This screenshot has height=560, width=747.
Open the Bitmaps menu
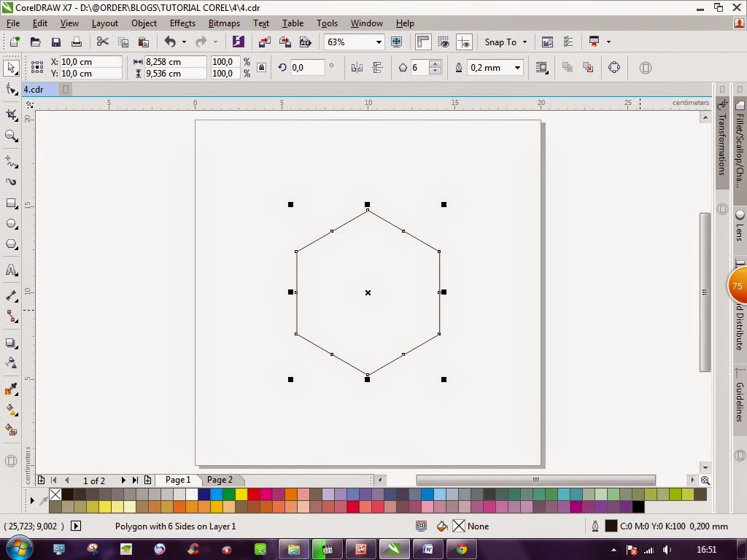(224, 23)
